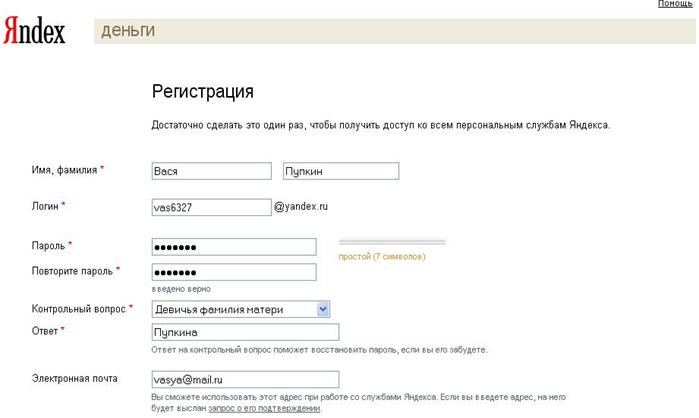Click the Регистрация page heading
The height and width of the screenshot is (418, 699).
point(203,91)
